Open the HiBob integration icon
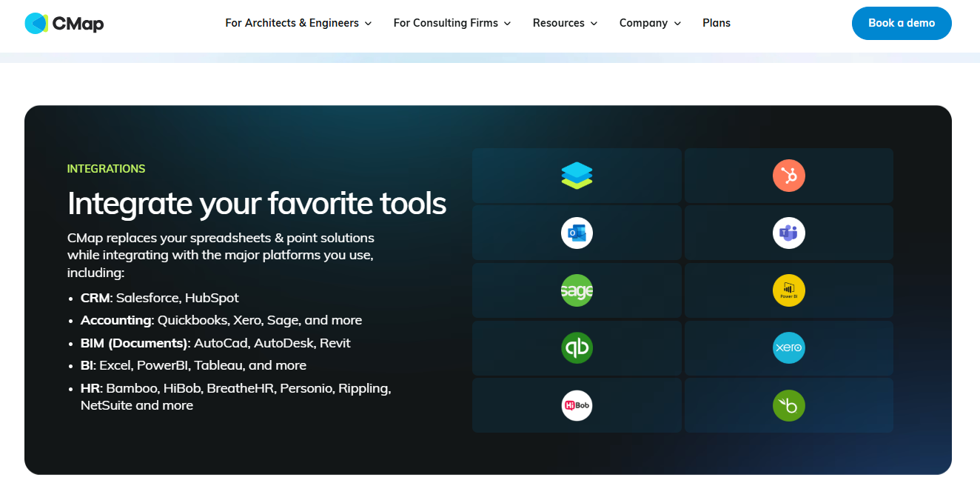The width and height of the screenshot is (980, 486). point(577,405)
